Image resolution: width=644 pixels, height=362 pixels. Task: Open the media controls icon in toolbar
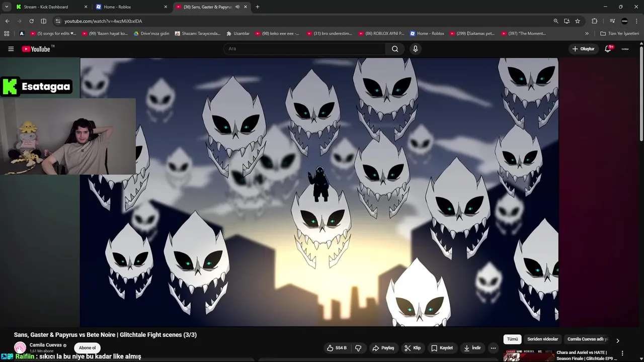point(612,21)
